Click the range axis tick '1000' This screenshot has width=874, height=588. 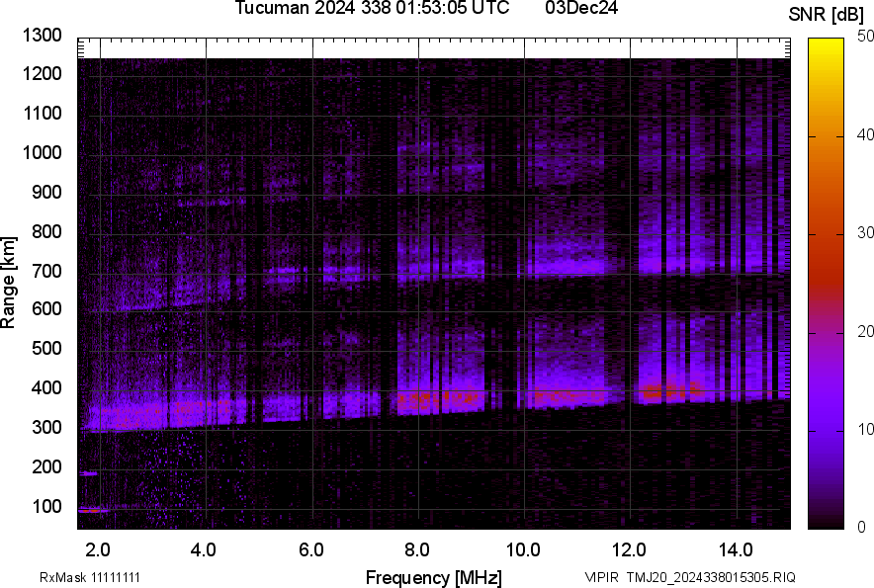click(42, 153)
